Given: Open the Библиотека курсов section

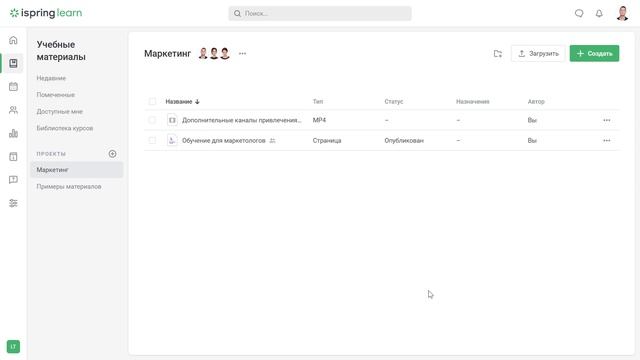Looking at the screenshot, I should pos(64,128).
